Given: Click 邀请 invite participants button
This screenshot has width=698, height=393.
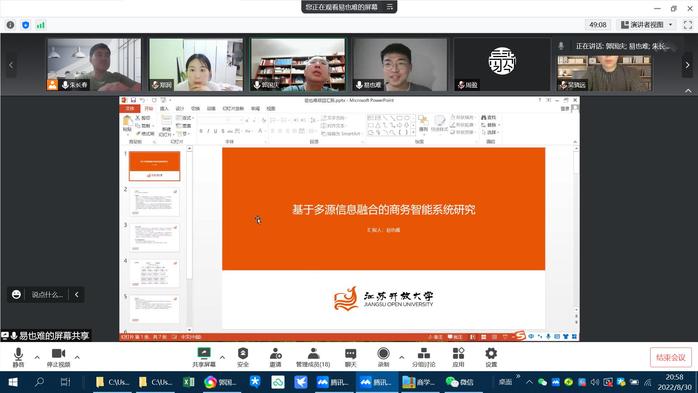Looking at the screenshot, I should tap(276, 357).
